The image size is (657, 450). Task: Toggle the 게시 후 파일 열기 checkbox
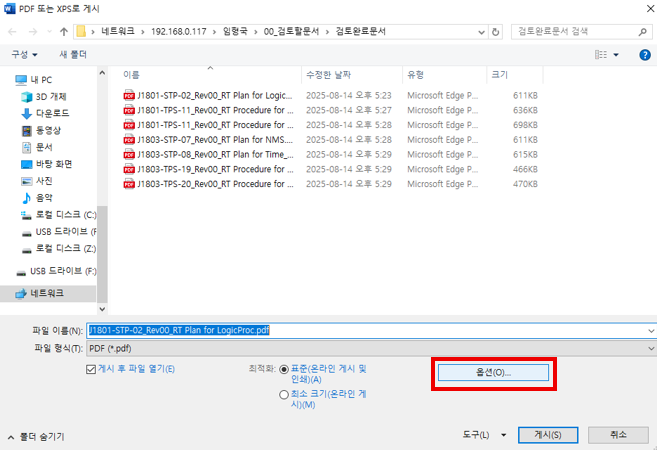point(91,369)
